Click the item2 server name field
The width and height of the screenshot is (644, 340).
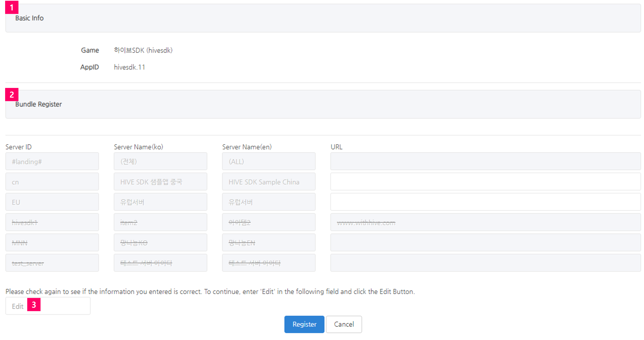click(x=161, y=222)
